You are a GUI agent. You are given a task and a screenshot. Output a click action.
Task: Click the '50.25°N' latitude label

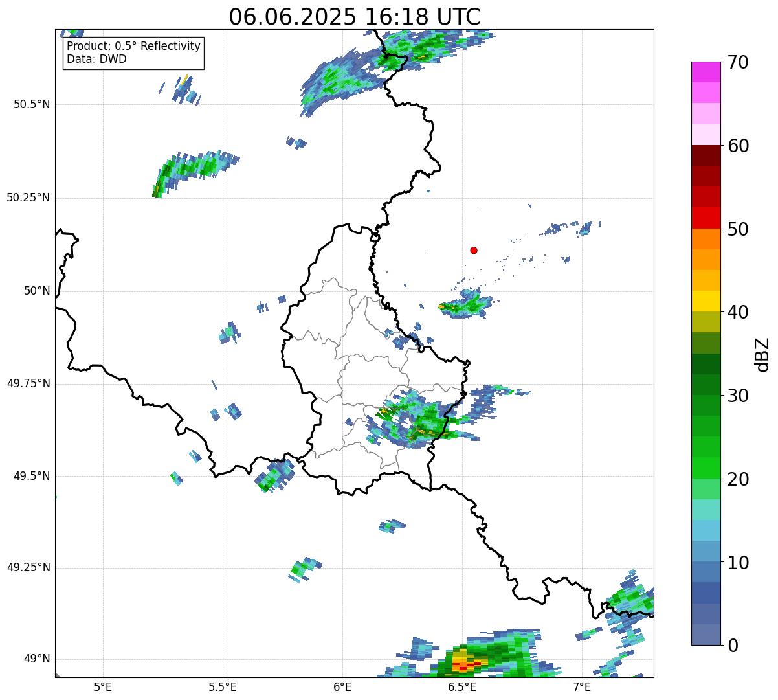pyautogui.click(x=28, y=198)
